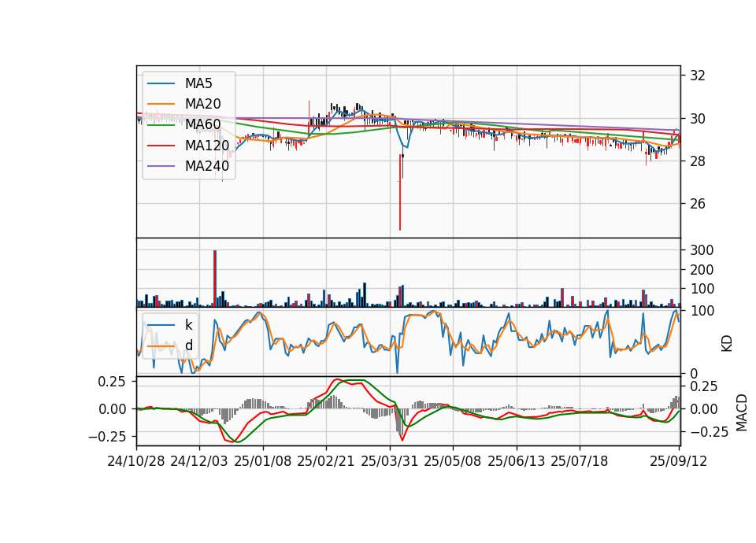
Task: Click the date label 25/02/21
Action: pos(326,461)
